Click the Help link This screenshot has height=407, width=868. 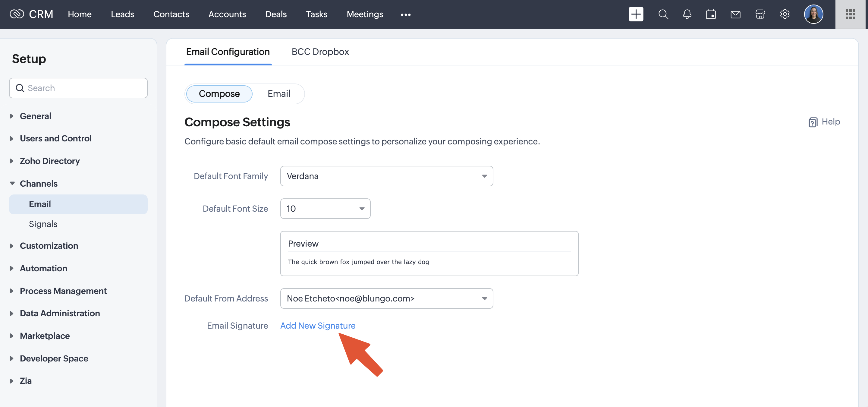(825, 121)
